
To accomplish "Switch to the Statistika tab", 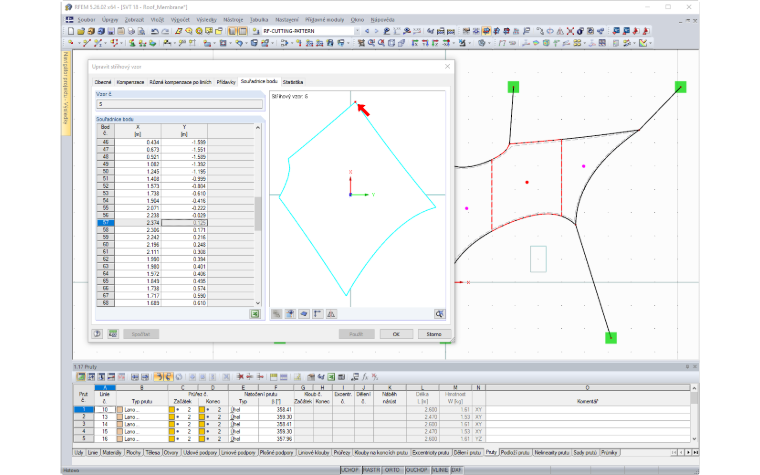I will tap(293, 82).
